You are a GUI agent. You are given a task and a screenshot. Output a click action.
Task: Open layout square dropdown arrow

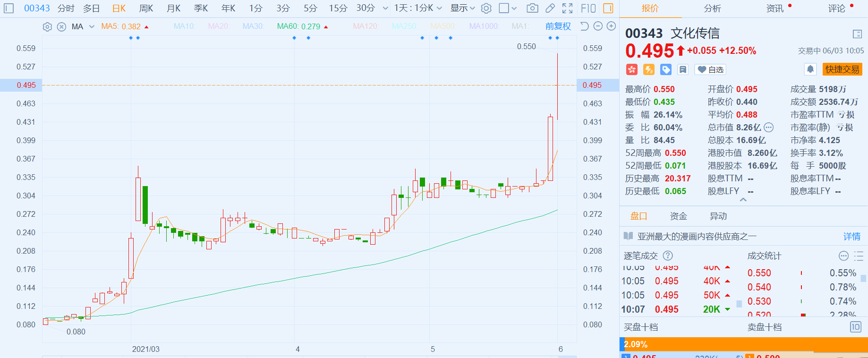click(x=514, y=8)
